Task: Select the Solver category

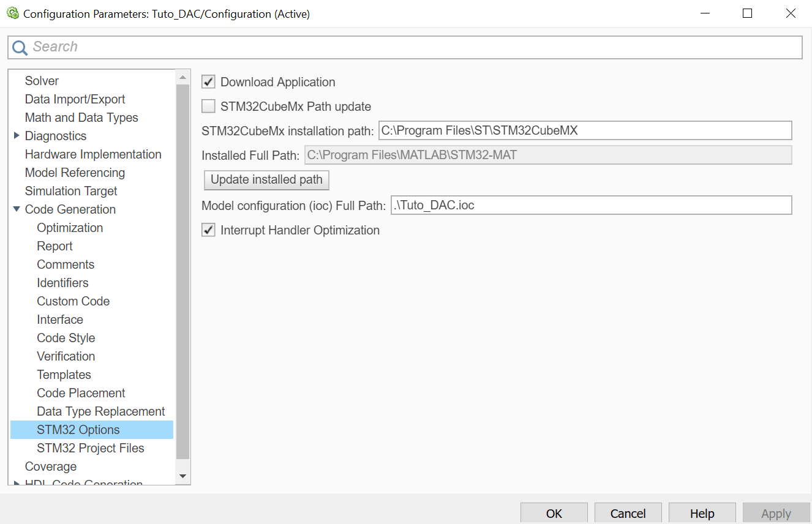Action: (42, 81)
